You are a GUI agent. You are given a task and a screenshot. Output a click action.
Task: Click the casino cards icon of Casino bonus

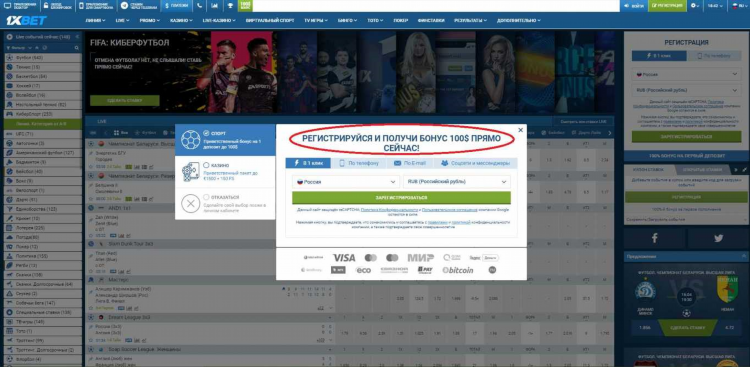(x=190, y=171)
